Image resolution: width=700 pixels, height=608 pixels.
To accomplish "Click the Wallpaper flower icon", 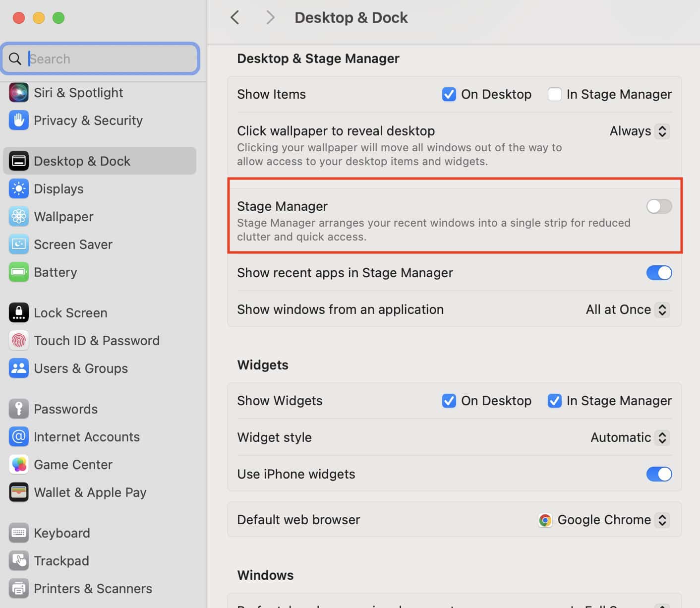I will tap(18, 217).
